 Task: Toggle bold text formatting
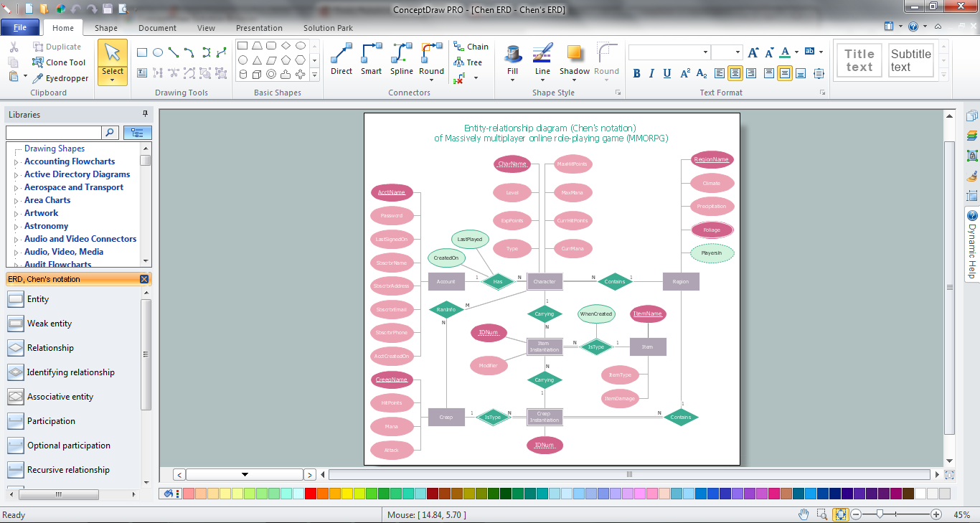pyautogui.click(x=636, y=73)
